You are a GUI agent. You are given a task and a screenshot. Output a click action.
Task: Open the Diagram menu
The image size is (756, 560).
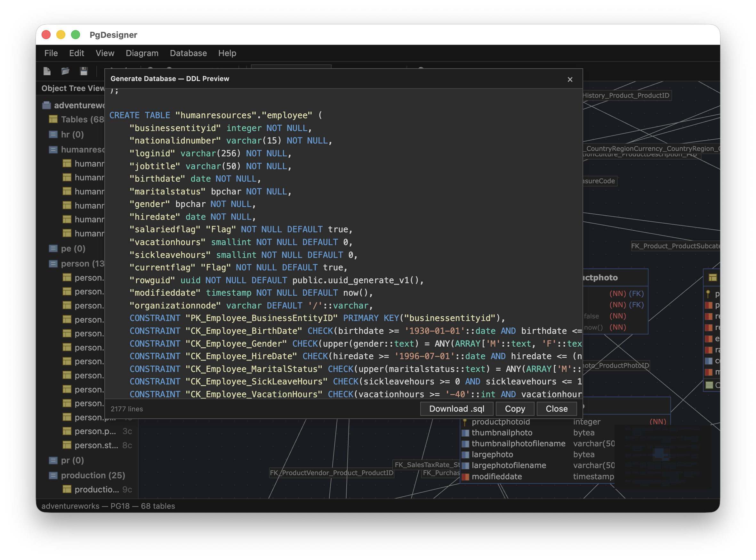click(x=142, y=53)
